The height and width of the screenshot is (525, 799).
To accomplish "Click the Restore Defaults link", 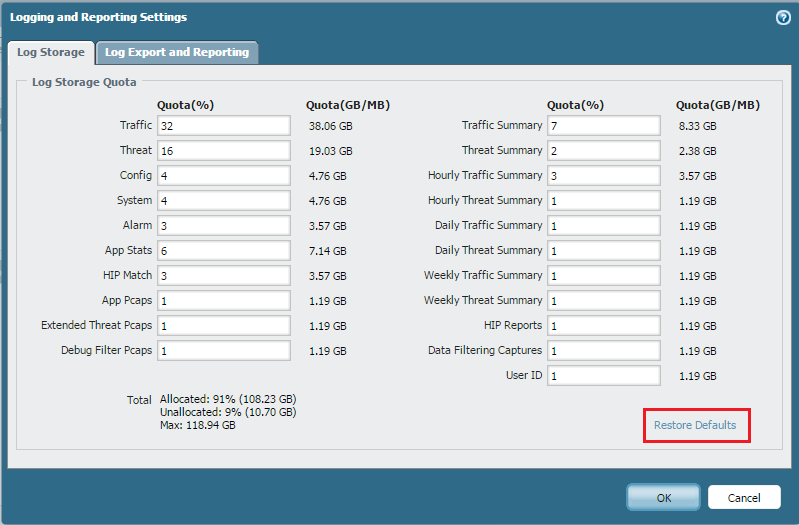I will pos(695,425).
